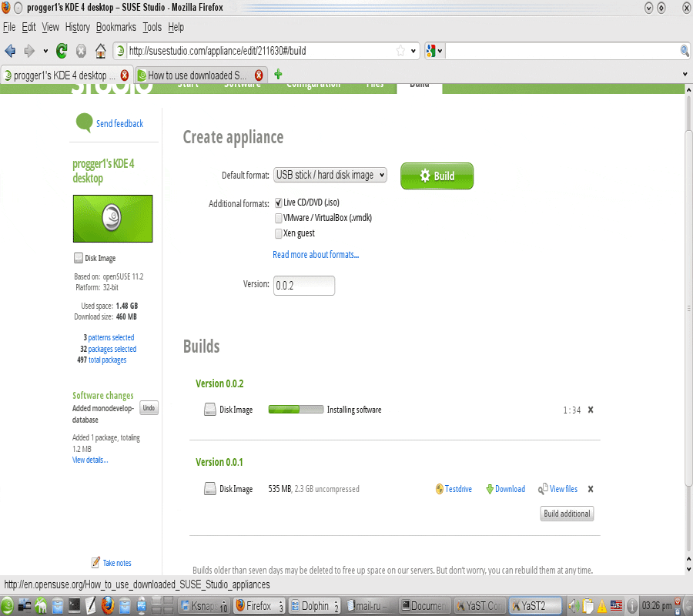Open the clipboard icon in the system tray
693x616 pixels.
click(588, 605)
